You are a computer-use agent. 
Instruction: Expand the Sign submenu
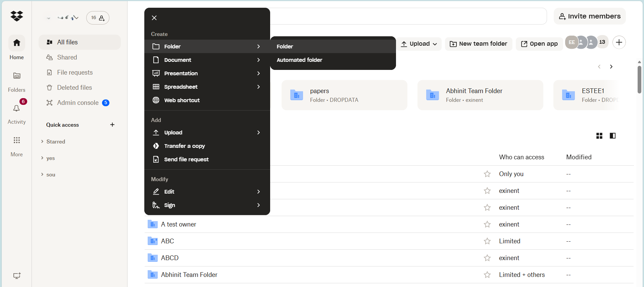coord(207,205)
